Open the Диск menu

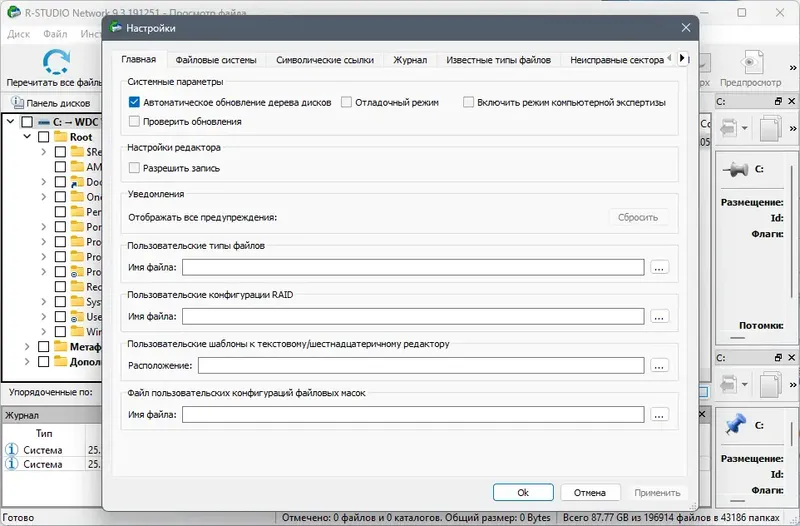(19, 34)
